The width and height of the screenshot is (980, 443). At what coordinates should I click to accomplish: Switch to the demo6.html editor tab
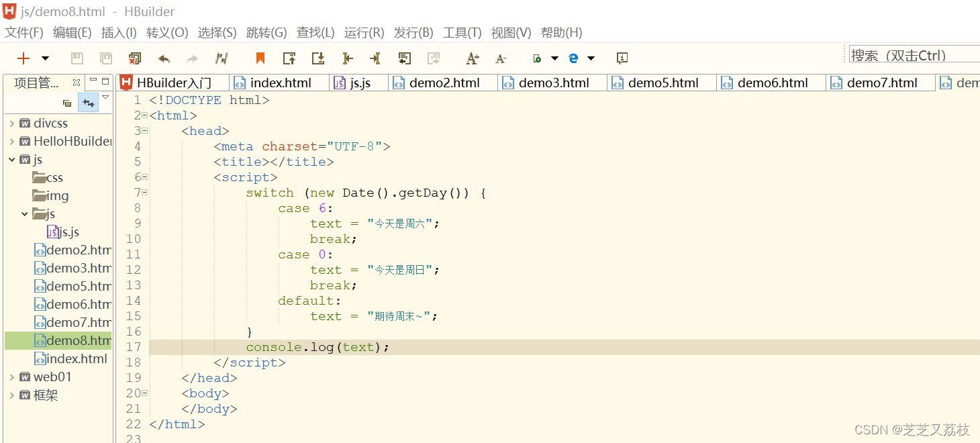[771, 83]
